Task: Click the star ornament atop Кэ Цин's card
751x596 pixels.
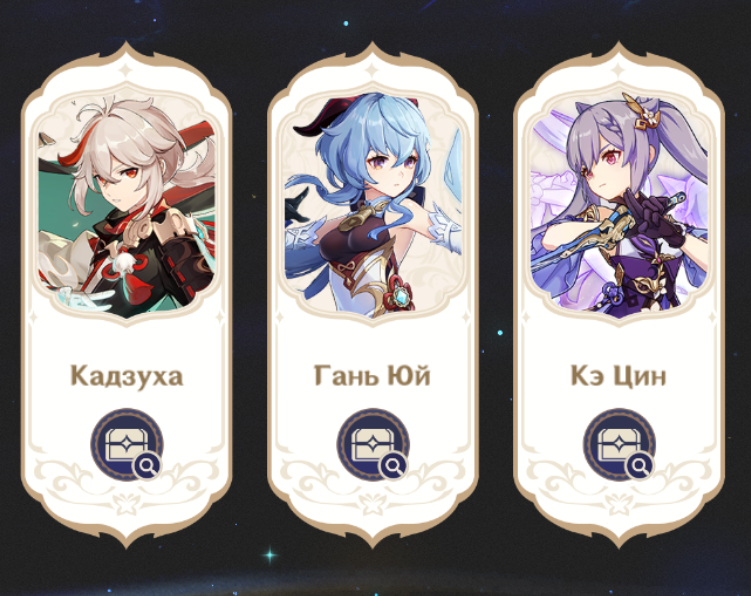Action: click(x=619, y=69)
